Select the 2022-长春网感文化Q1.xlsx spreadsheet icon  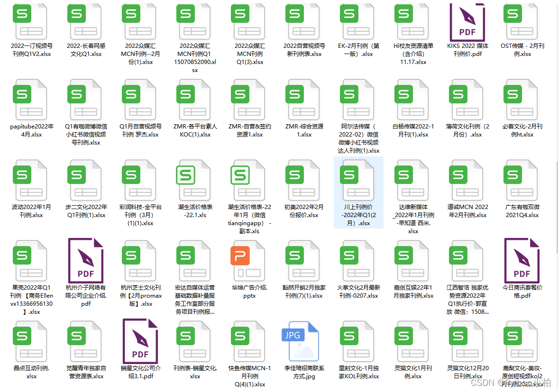coord(84,21)
